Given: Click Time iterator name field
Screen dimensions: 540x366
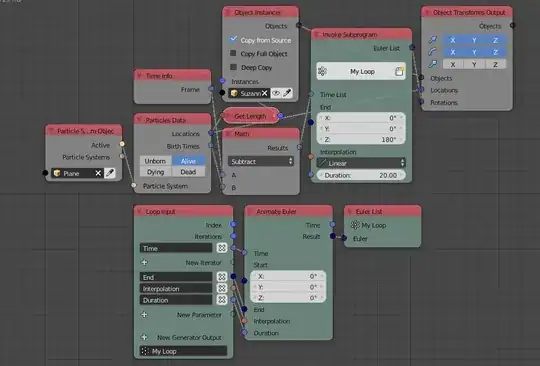Looking at the screenshot, I should click(x=176, y=248).
